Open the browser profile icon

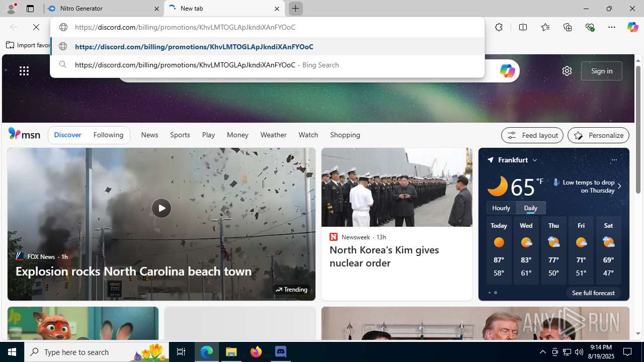click(11, 9)
